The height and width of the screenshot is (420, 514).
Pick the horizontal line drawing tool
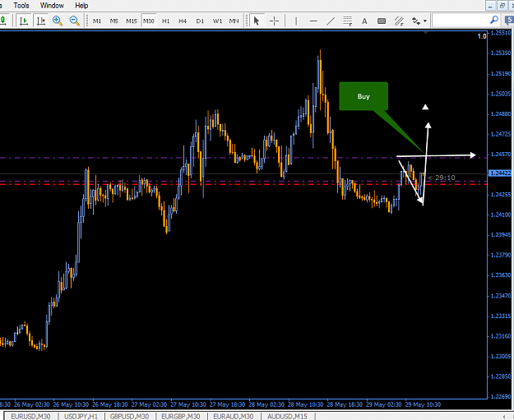click(x=313, y=21)
